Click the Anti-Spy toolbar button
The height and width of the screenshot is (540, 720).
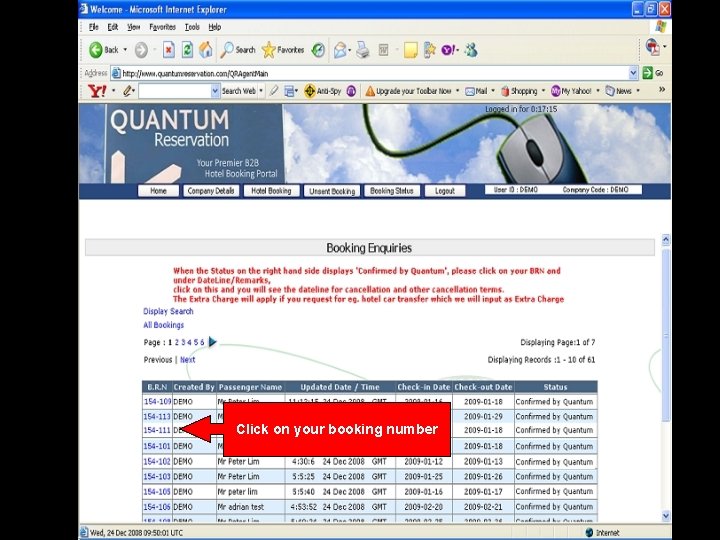coord(323,91)
